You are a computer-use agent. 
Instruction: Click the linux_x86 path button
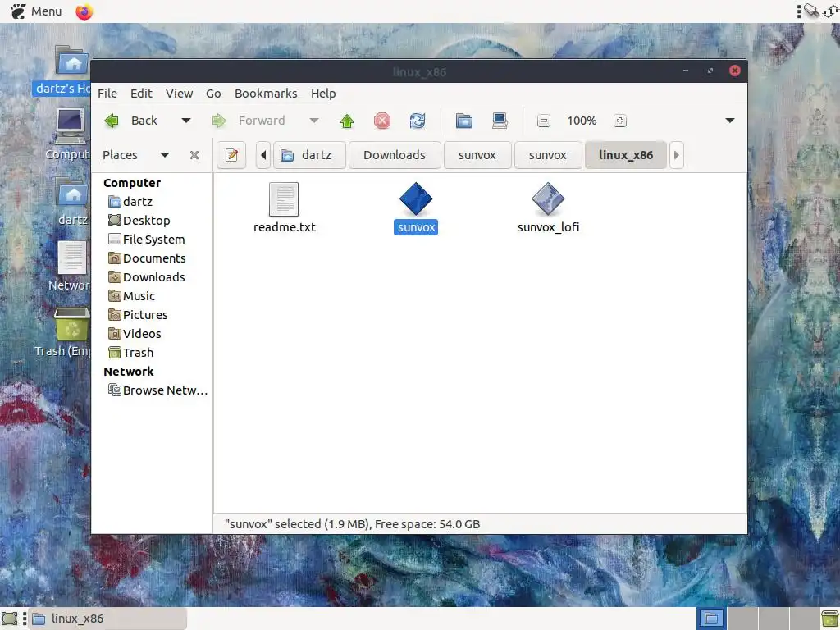click(x=626, y=155)
